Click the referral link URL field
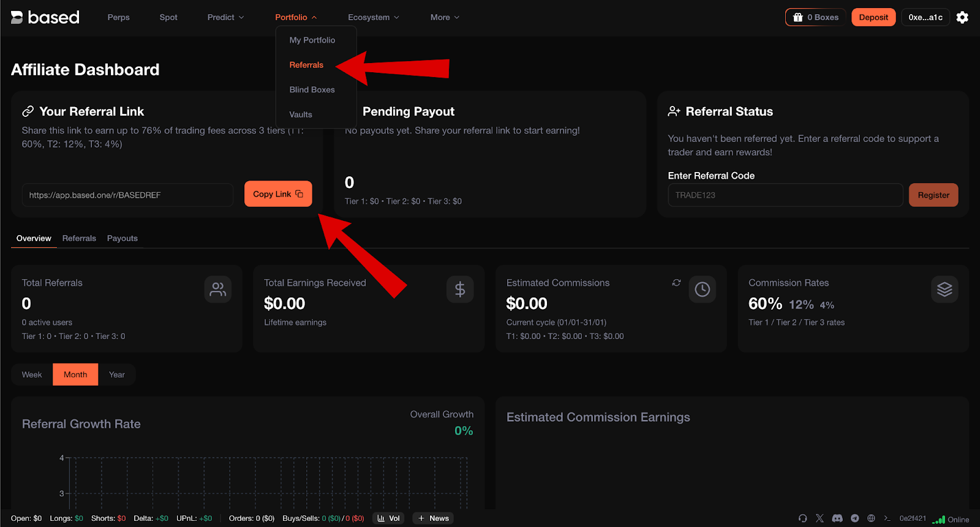980x527 pixels. (127, 195)
